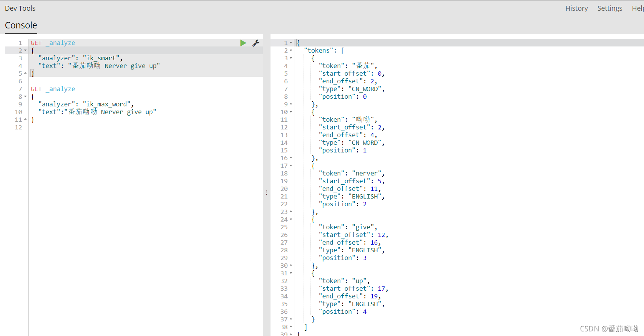
Task: Click the "end_offset": 19 response line
Action: click(350, 296)
